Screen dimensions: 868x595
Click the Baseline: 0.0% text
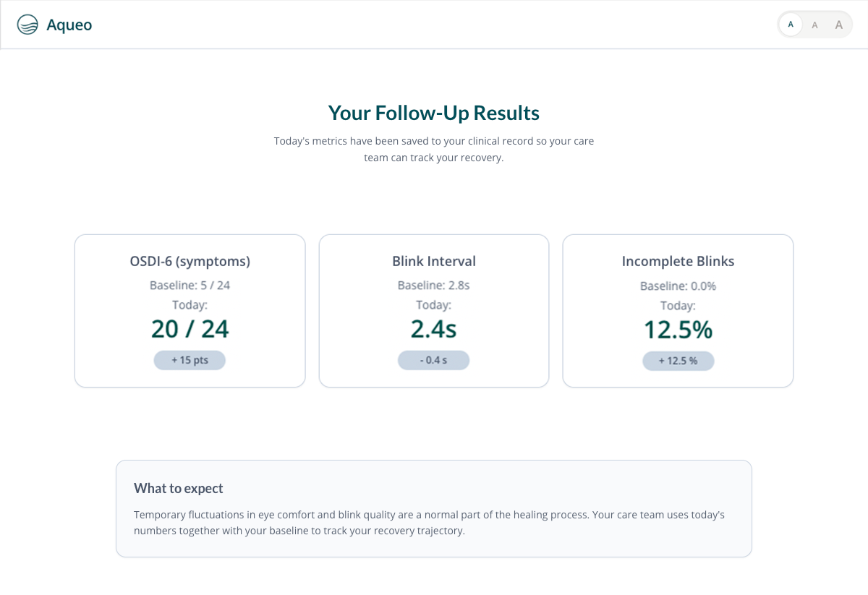tap(678, 286)
